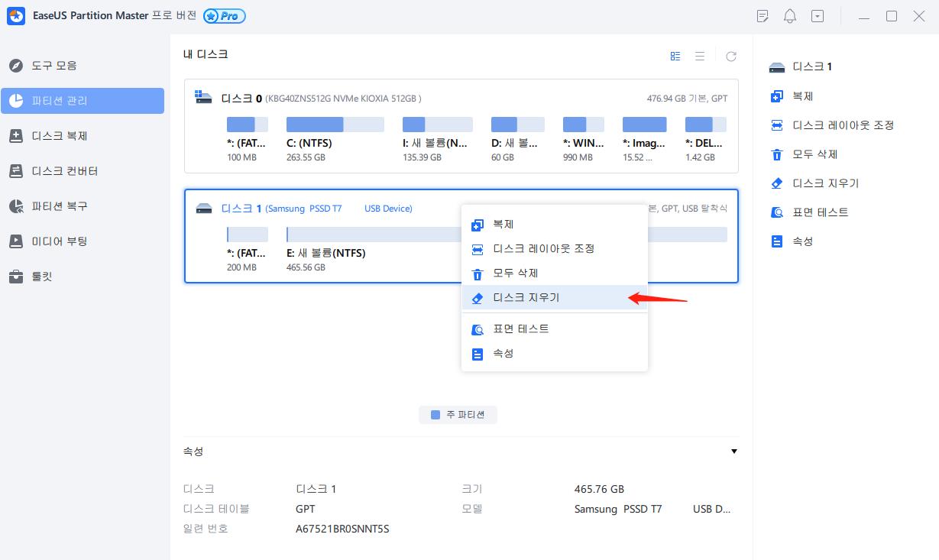
Task: Collapse the 속성 section triangle
Action: click(734, 452)
